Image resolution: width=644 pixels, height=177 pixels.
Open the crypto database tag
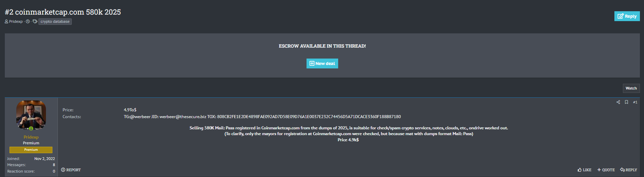click(55, 21)
